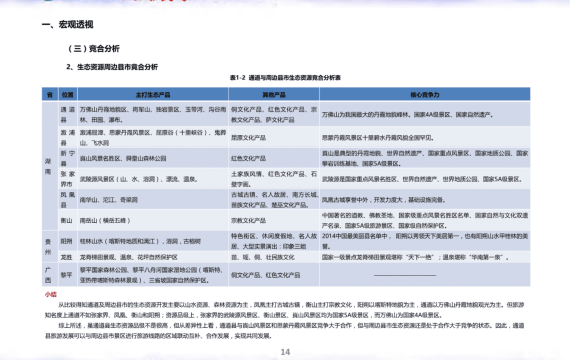Click the "其他产品" column header

[274, 95]
